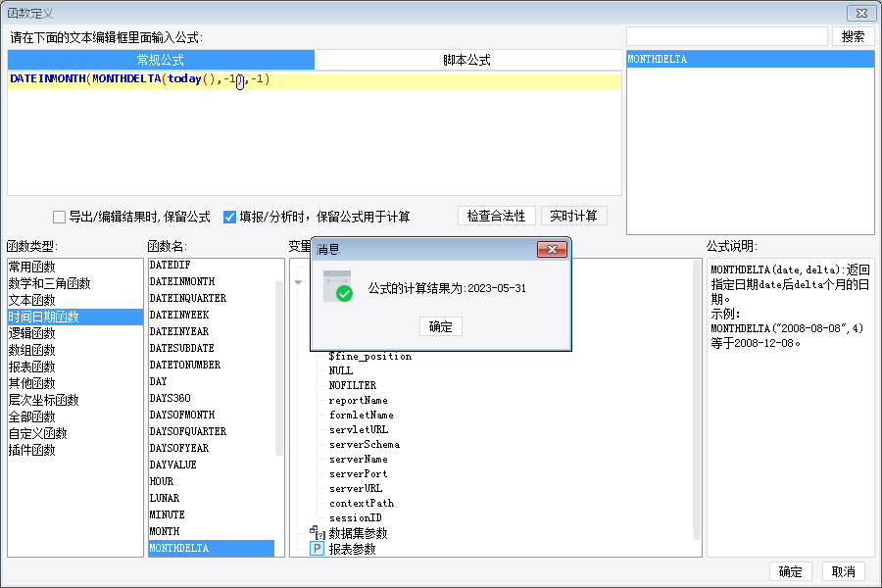882x588 pixels.
Task: Click the green check message icon
Action: tap(337, 286)
